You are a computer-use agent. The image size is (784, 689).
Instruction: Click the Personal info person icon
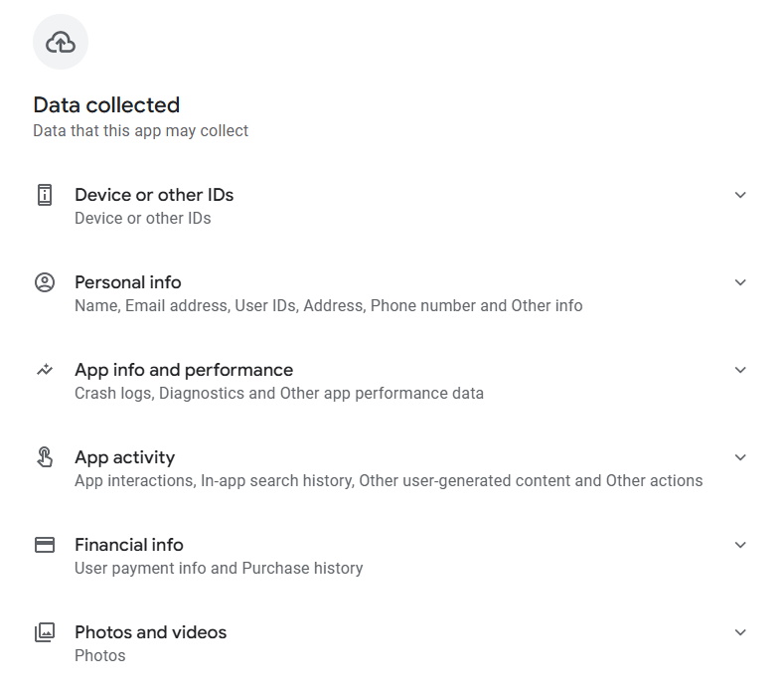click(45, 282)
